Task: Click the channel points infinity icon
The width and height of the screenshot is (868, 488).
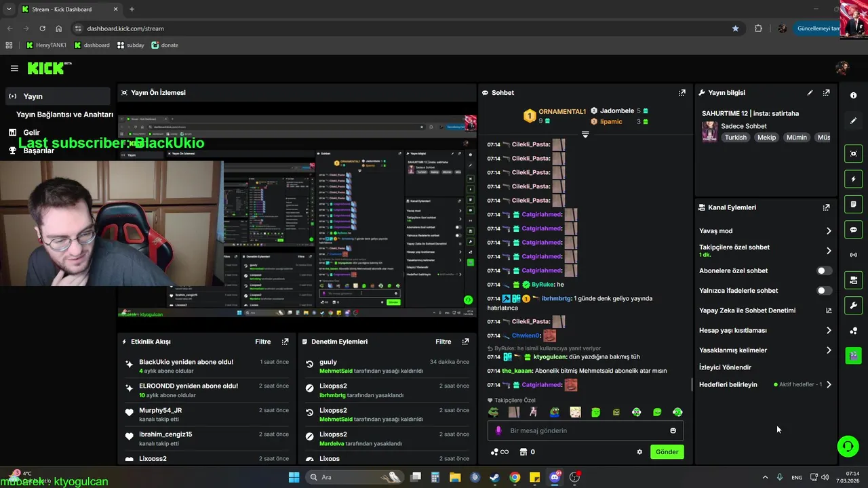Action: (x=499, y=452)
